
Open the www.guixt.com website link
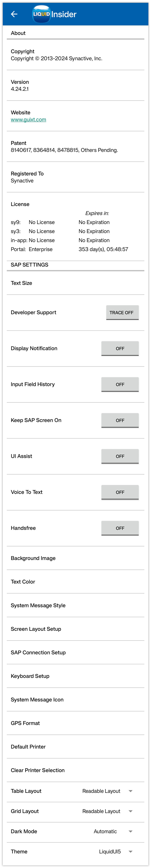click(28, 120)
